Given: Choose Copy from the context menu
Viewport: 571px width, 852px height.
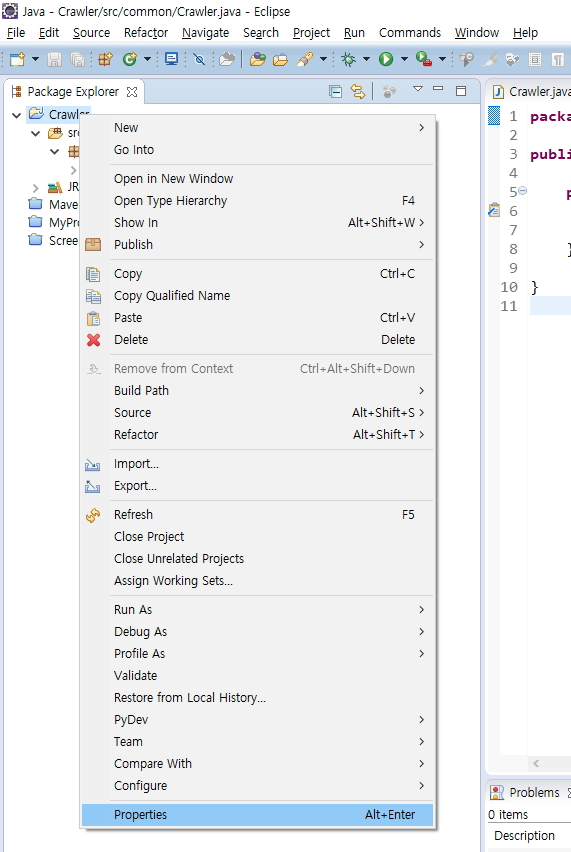Looking at the screenshot, I should pyautogui.click(x=258, y=274).
